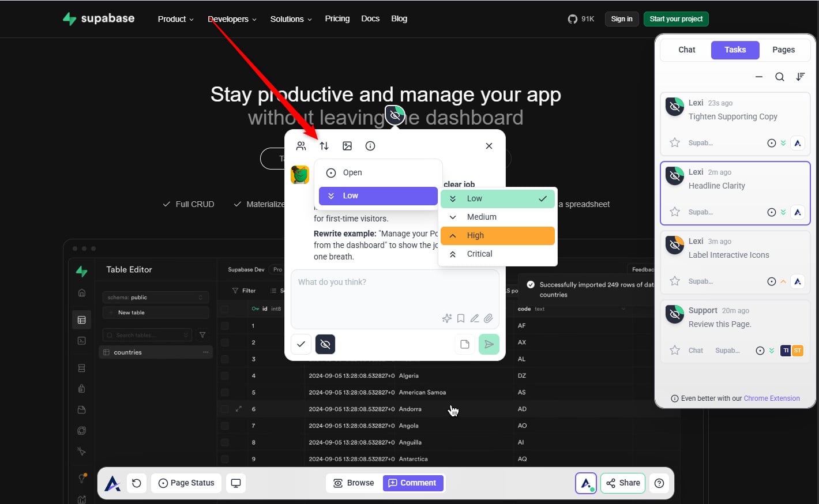Search tasks with the magnifier icon

(x=779, y=77)
